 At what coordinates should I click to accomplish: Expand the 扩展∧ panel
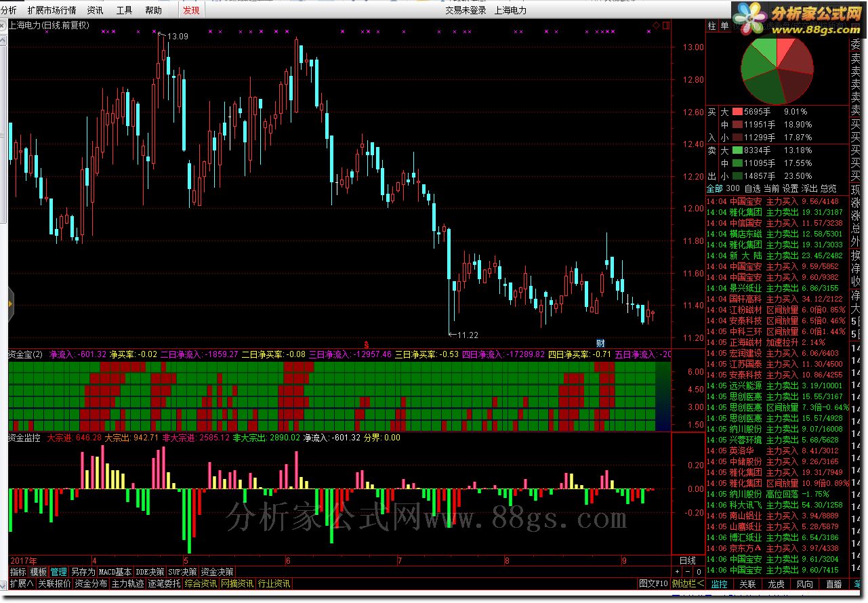click(x=22, y=583)
